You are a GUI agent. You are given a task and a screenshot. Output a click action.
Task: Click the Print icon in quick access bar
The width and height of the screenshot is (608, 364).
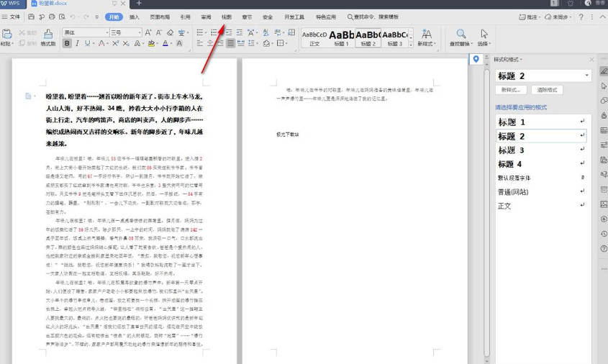pos(52,17)
